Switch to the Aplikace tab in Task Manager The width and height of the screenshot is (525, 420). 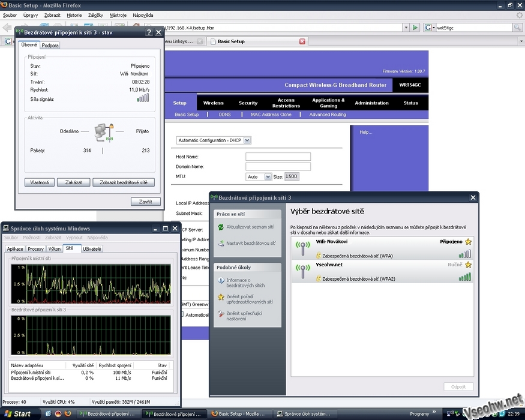coord(15,249)
